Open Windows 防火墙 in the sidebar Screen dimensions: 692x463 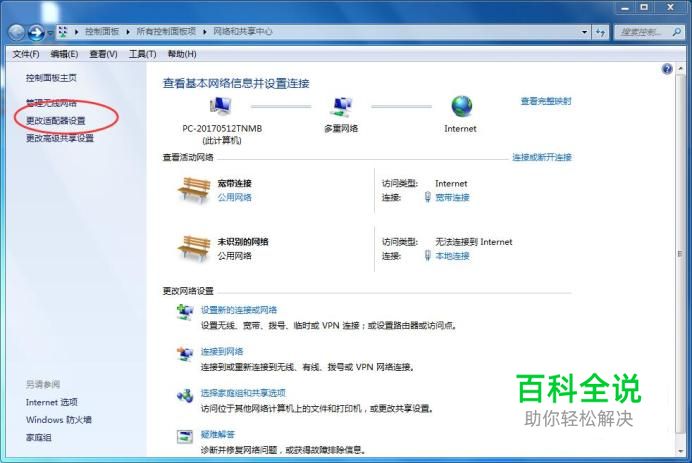click(x=59, y=420)
